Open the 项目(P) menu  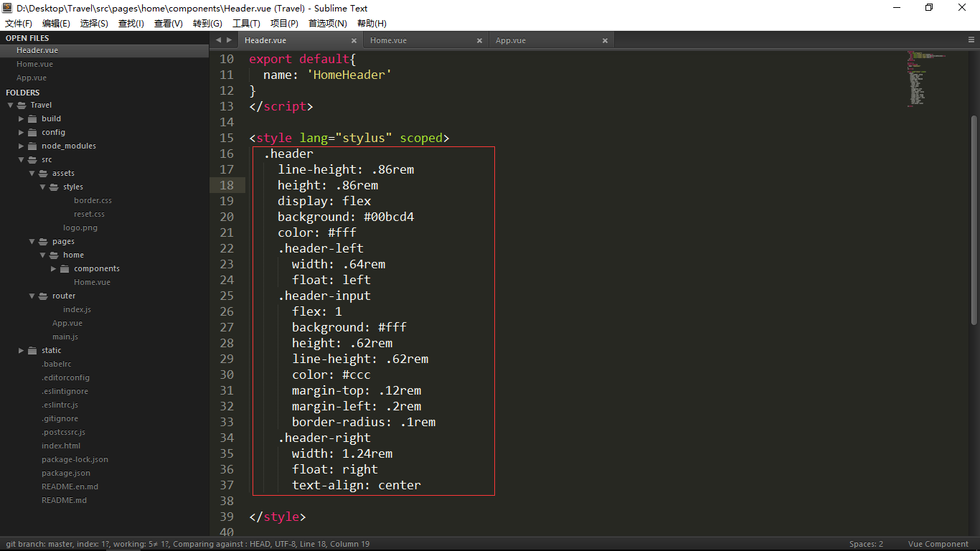(284, 24)
